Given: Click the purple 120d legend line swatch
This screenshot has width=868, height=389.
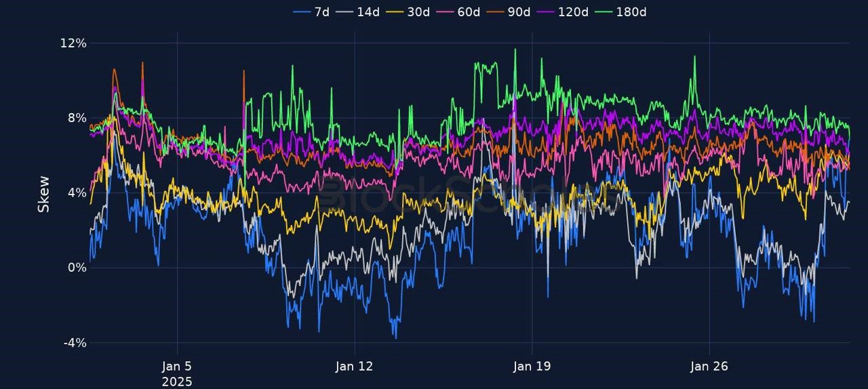Looking at the screenshot, I should pyautogui.click(x=546, y=12).
